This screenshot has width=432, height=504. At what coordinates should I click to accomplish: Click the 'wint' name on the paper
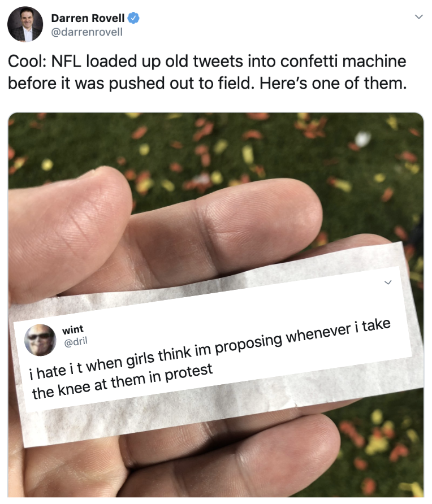pyautogui.click(x=73, y=329)
